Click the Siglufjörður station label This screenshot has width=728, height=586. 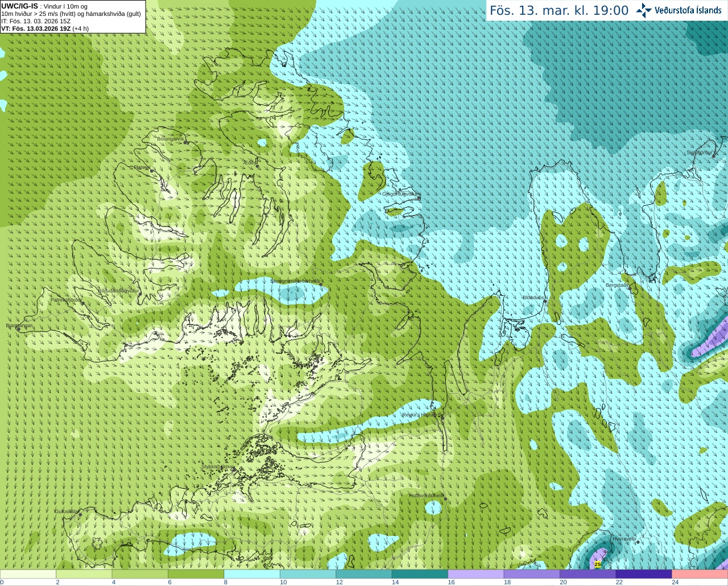coord(700,152)
